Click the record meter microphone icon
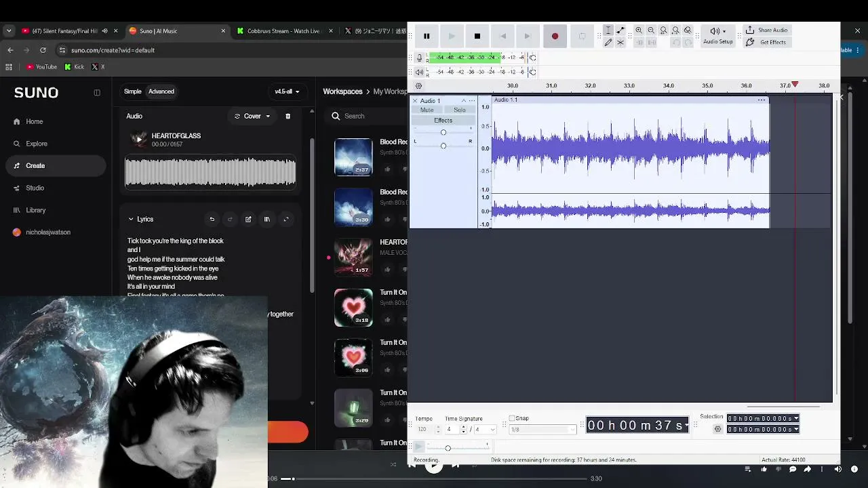 click(419, 58)
